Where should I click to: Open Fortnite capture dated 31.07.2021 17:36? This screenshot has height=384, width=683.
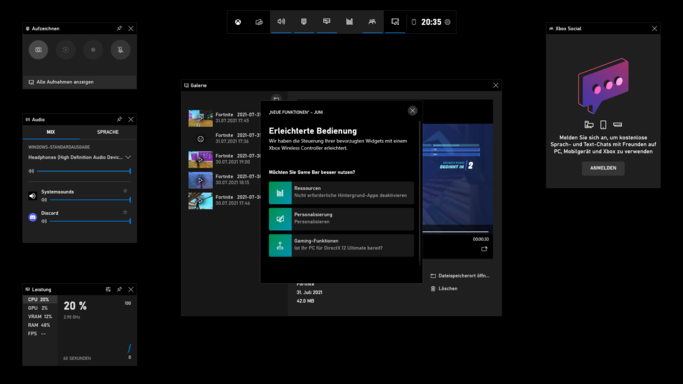point(224,138)
